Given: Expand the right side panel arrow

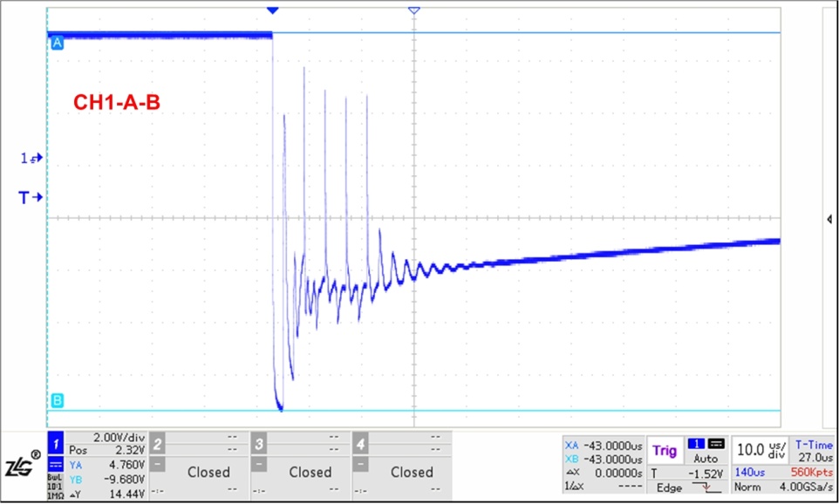Looking at the screenshot, I should click(829, 220).
